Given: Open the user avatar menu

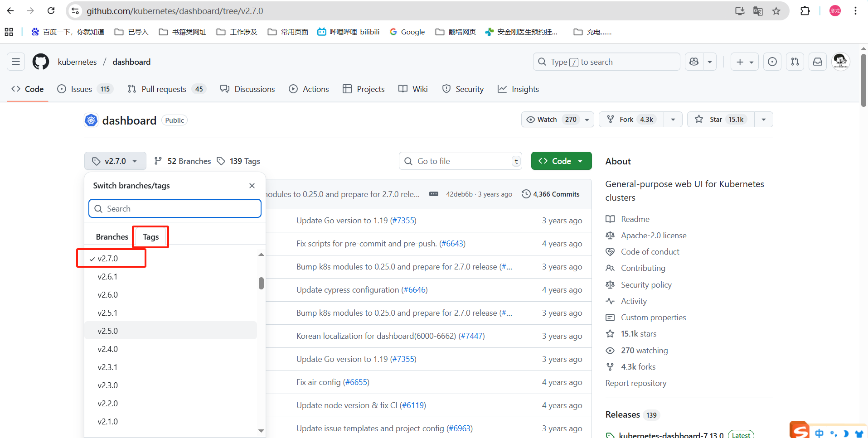Looking at the screenshot, I should tap(841, 62).
